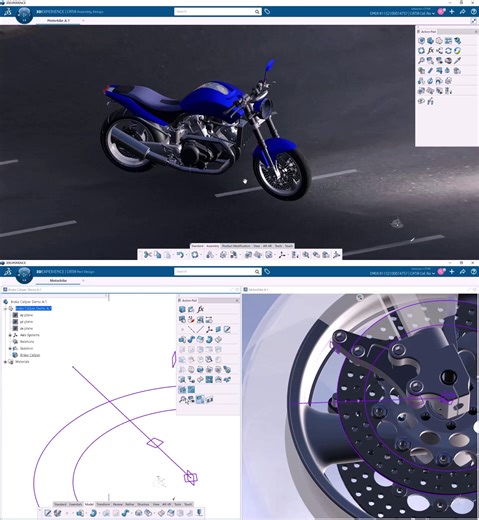Click the Sketch icon in Part Design Action Pad

coord(227,330)
